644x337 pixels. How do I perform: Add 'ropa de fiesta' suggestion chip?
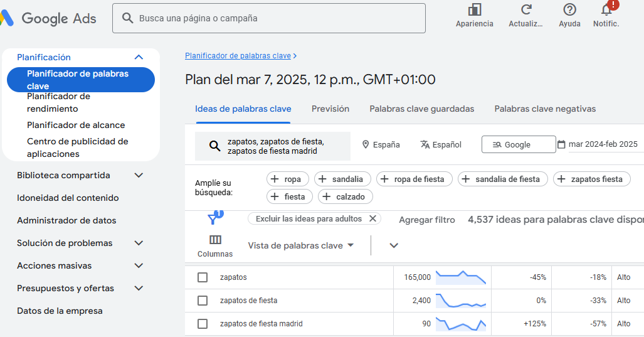click(x=414, y=179)
